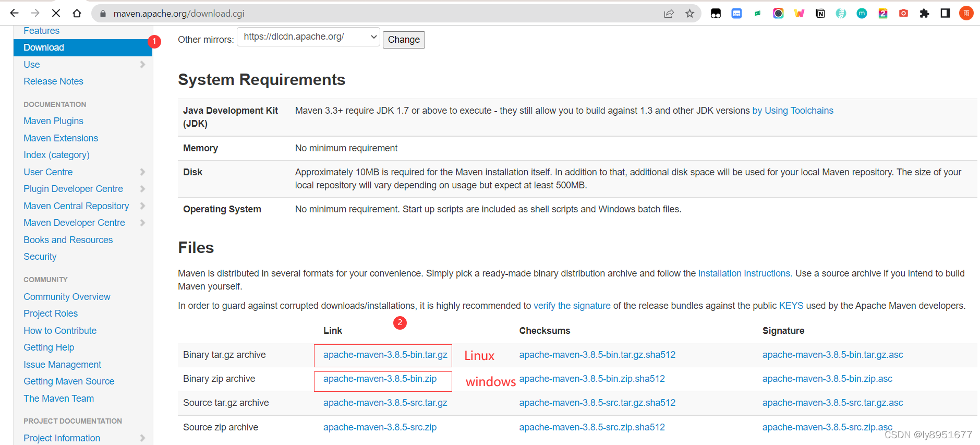Toggle the browser side panel
The height and width of the screenshot is (445, 980).
coord(945,14)
